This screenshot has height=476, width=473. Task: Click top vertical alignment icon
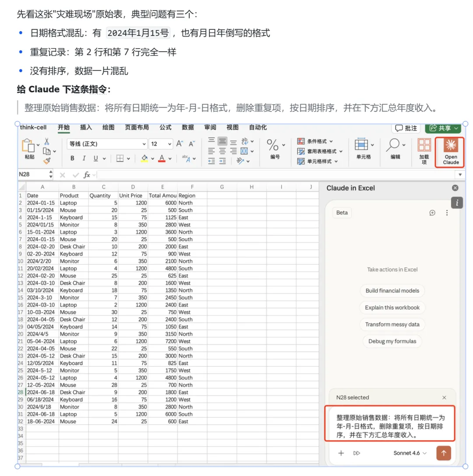point(211,141)
